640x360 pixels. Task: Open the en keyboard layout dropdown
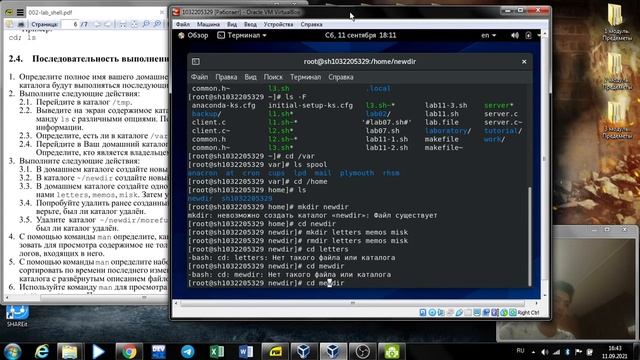[488, 36]
